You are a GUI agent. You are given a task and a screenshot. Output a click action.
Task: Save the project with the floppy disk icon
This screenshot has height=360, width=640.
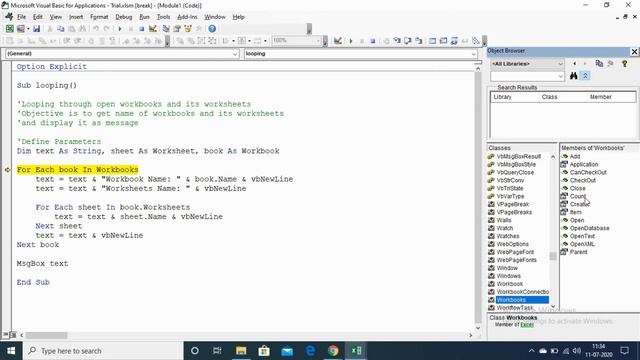click(36, 29)
